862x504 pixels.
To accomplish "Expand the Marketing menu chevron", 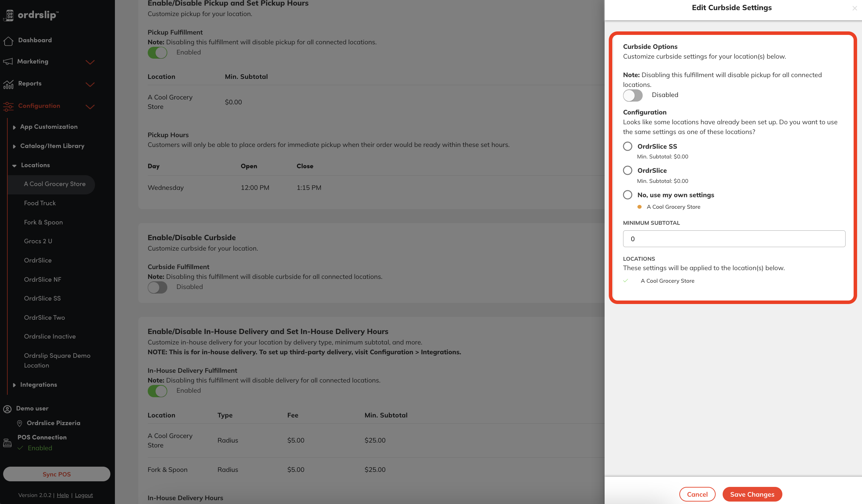I will point(90,62).
